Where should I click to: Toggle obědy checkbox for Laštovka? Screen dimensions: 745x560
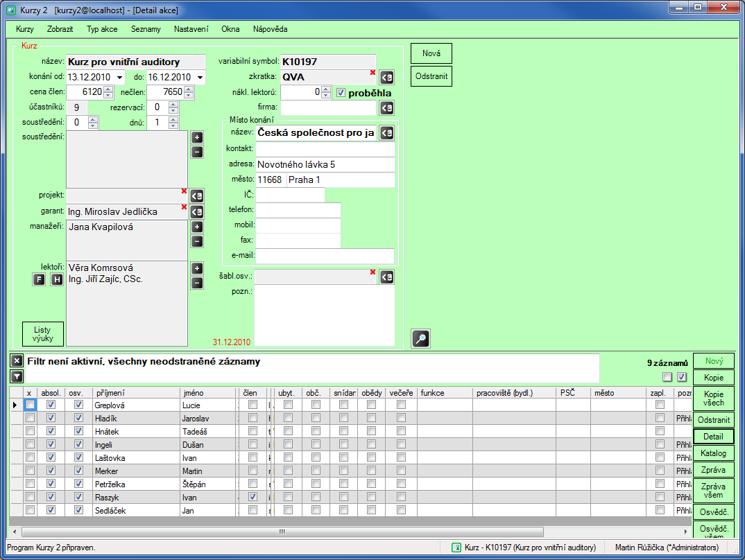[x=372, y=457]
